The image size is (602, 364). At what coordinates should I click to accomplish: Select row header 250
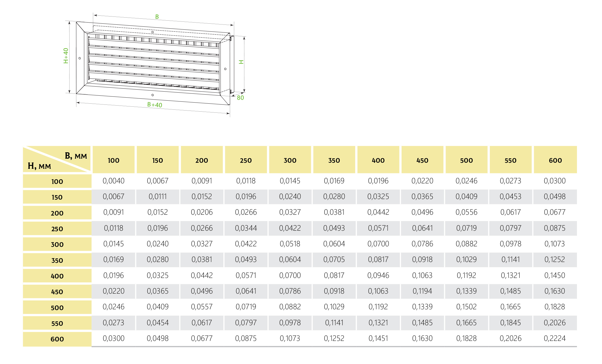point(57,229)
